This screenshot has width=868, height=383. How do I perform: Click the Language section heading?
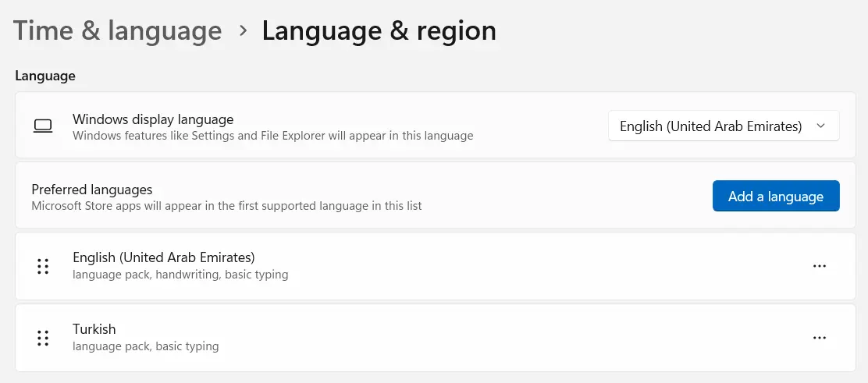click(x=45, y=76)
